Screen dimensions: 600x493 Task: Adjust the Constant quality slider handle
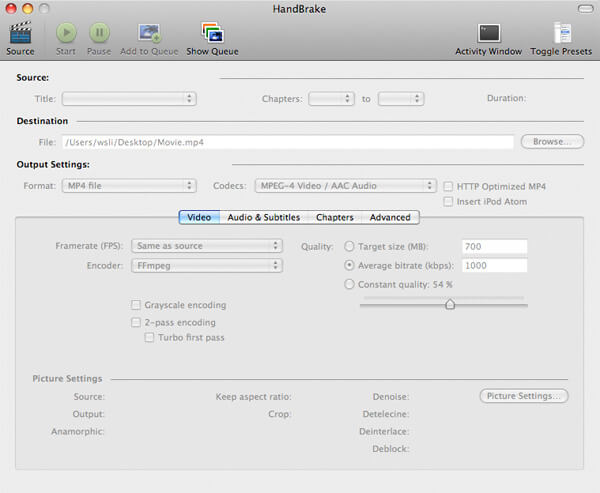(450, 304)
